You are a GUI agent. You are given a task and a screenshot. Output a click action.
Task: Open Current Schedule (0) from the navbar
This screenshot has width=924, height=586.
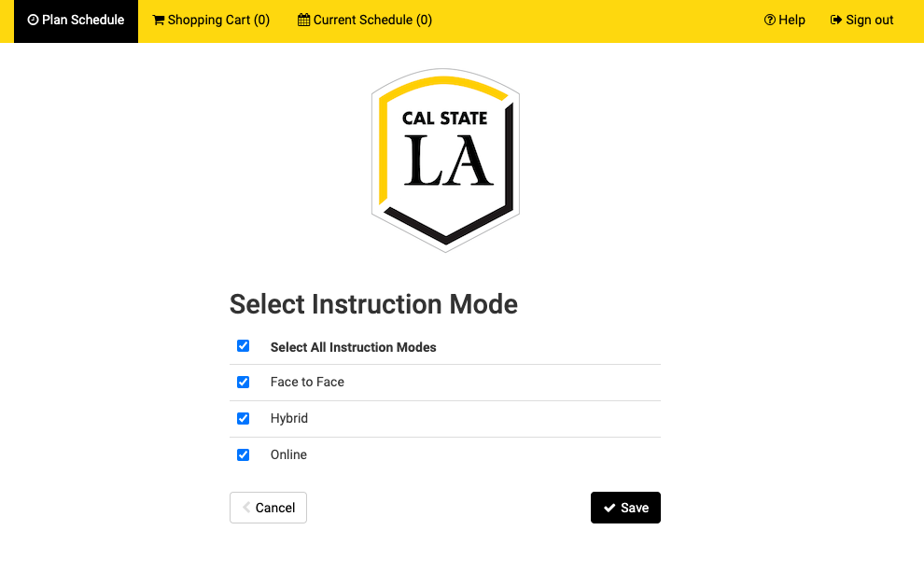pyautogui.click(x=364, y=20)
